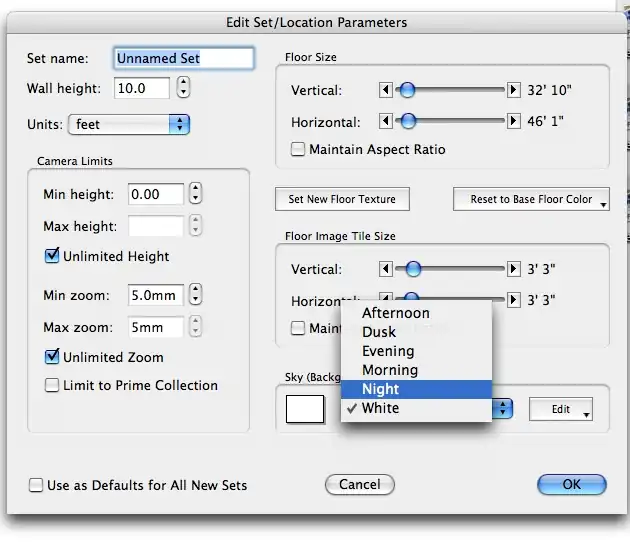Click right arrow of Floor Size Horizontal slider
Image resolution: width=630 pixels, height=549 pixels.
(x=513, y=121)
